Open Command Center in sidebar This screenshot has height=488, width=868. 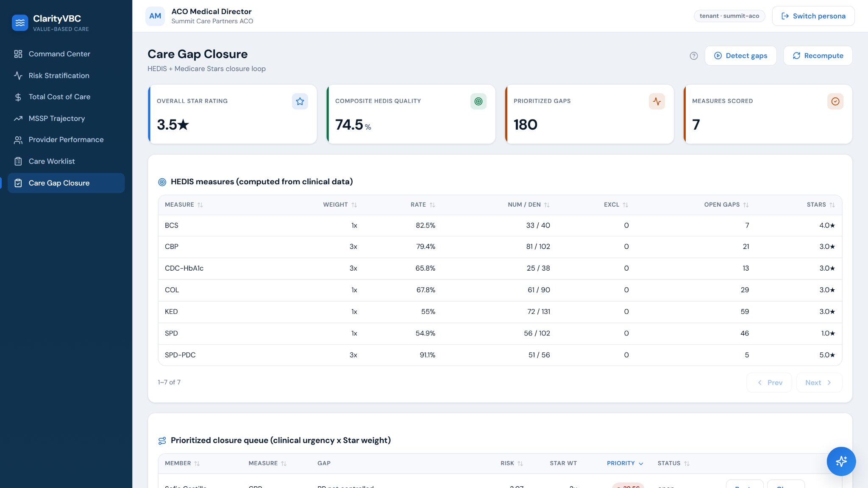pos(66,54)
